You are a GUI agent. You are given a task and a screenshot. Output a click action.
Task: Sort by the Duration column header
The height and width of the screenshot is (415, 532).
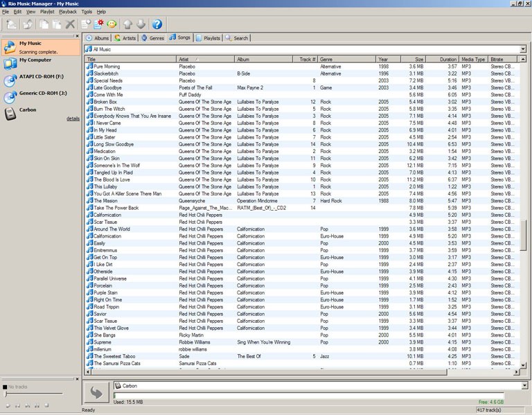coord(442,59)
